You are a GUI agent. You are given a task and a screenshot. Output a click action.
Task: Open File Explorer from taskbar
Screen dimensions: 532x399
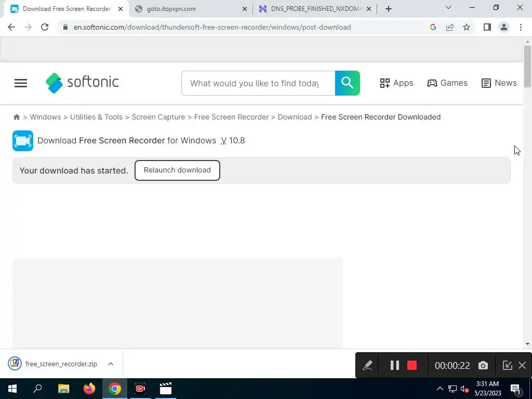[63, 389]
